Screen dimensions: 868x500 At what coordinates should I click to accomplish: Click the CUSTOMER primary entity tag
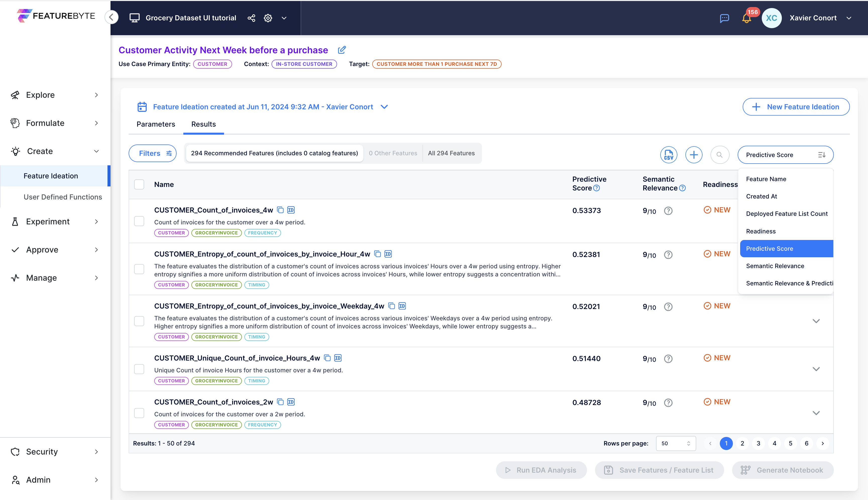click(212, 64)
